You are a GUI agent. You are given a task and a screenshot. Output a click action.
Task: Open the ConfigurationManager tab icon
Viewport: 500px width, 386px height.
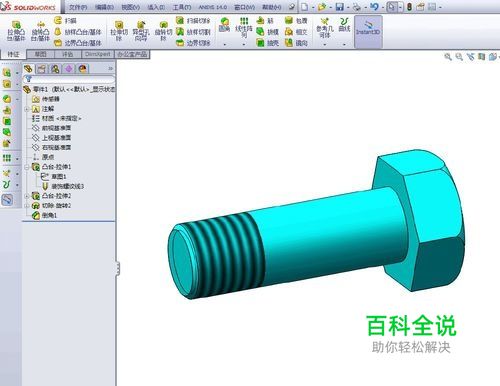click(55, 69)
